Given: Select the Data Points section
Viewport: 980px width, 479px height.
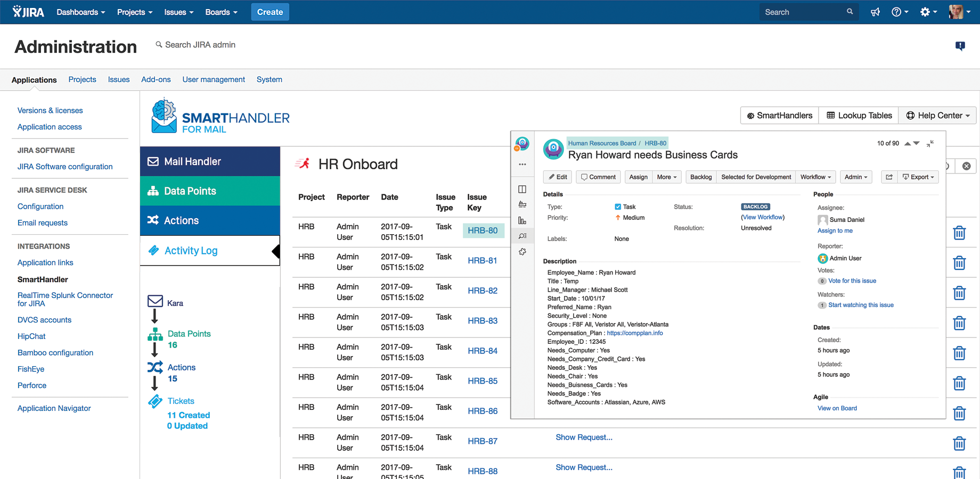Looking at the screenshot, I should pos(210,191).
